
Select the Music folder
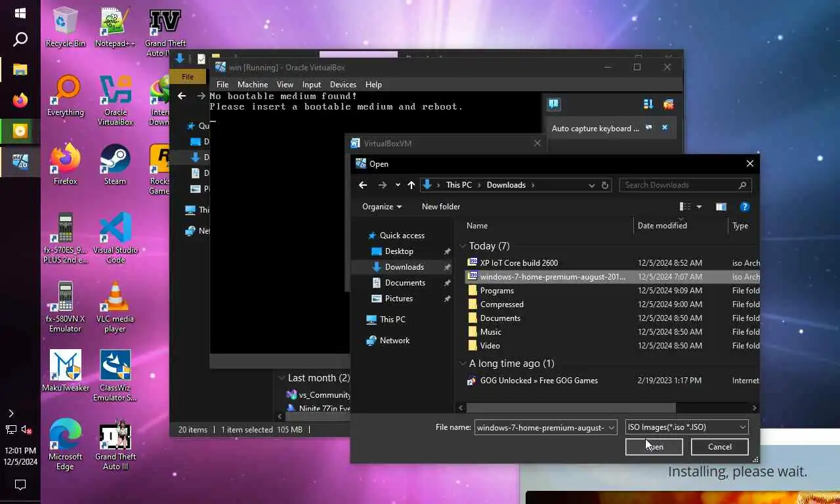[x=490, y=332]
